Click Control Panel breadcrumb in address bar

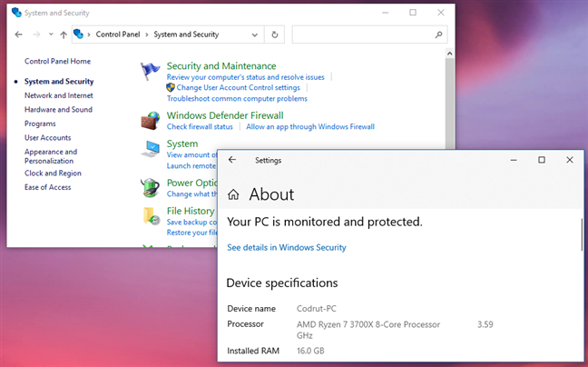[118, 35]
